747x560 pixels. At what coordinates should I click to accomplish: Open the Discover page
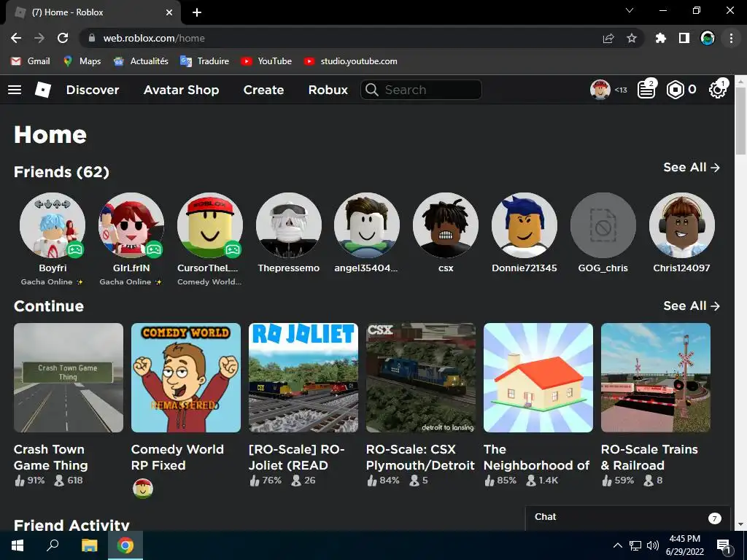93,90
